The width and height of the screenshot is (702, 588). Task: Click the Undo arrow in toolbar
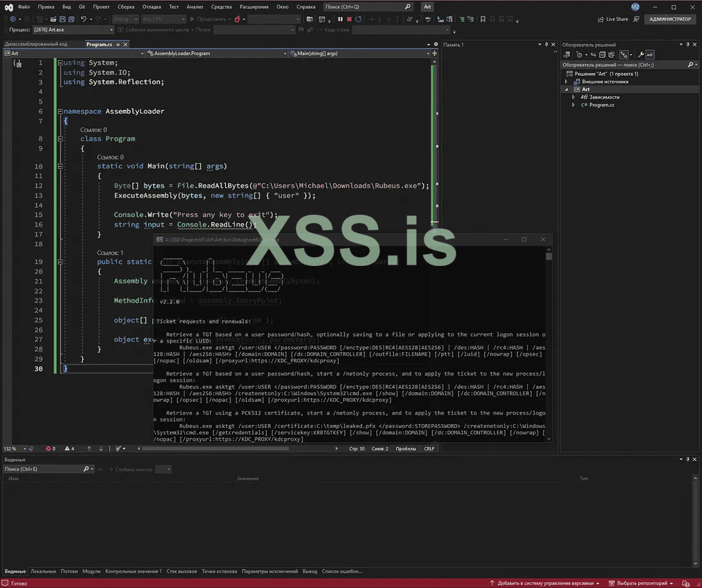tap(84, 19)
